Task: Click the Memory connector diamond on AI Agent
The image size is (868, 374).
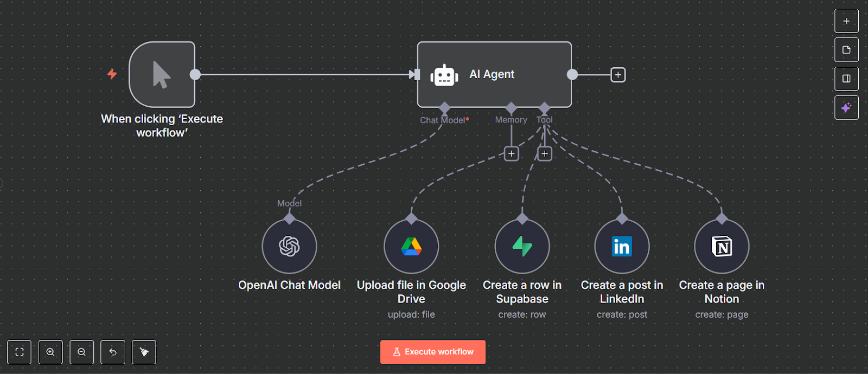Action: (x=511, y=107)
